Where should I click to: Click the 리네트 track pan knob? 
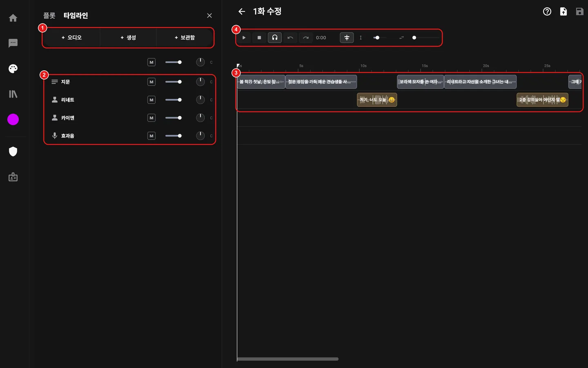click(200, 100)
